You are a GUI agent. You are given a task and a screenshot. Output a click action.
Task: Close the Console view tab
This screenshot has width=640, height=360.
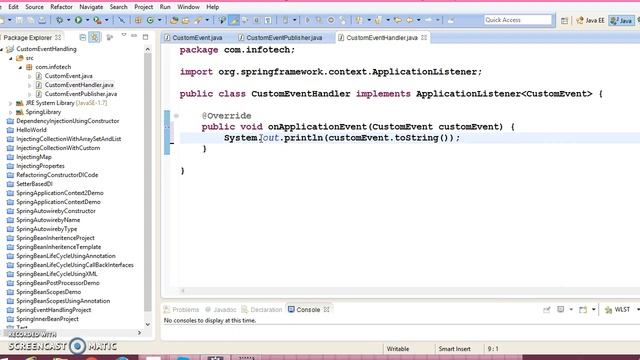[327, 310]
